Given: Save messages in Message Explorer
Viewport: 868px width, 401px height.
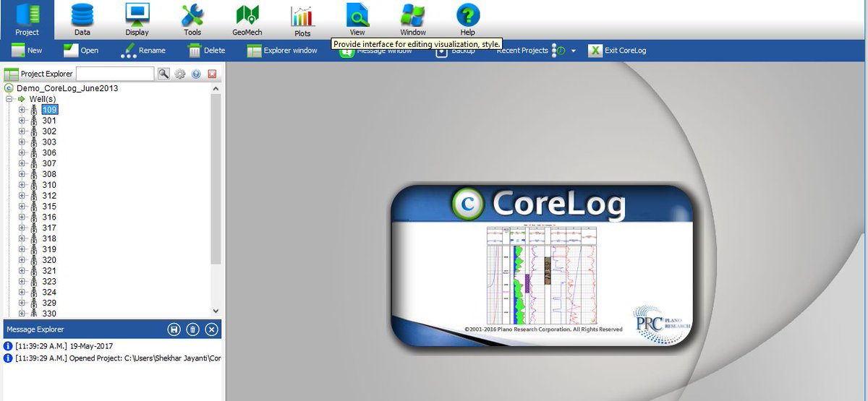Looking at the screenshot, I should (x=174, y=329).
